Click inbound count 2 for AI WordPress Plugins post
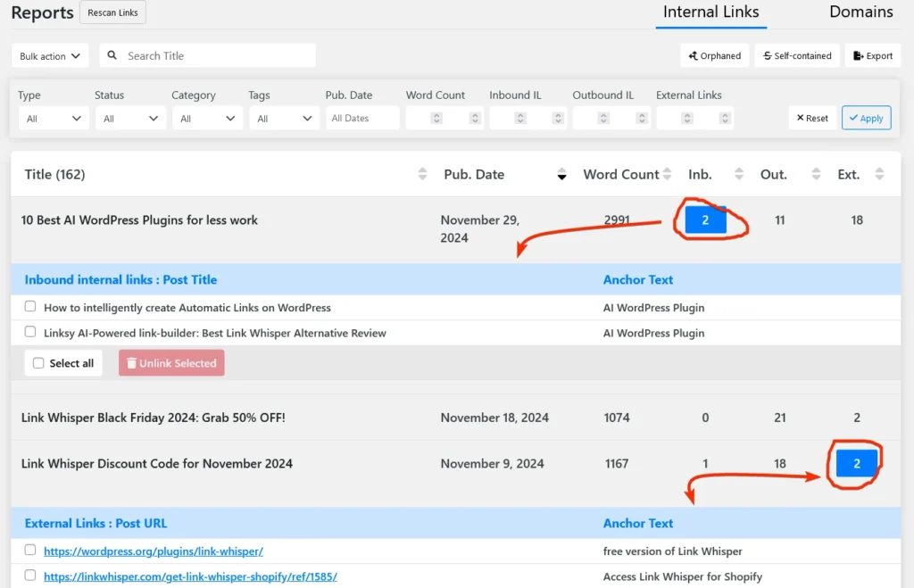The width and height of the screenshot is (914, 588). click(705, 219)
